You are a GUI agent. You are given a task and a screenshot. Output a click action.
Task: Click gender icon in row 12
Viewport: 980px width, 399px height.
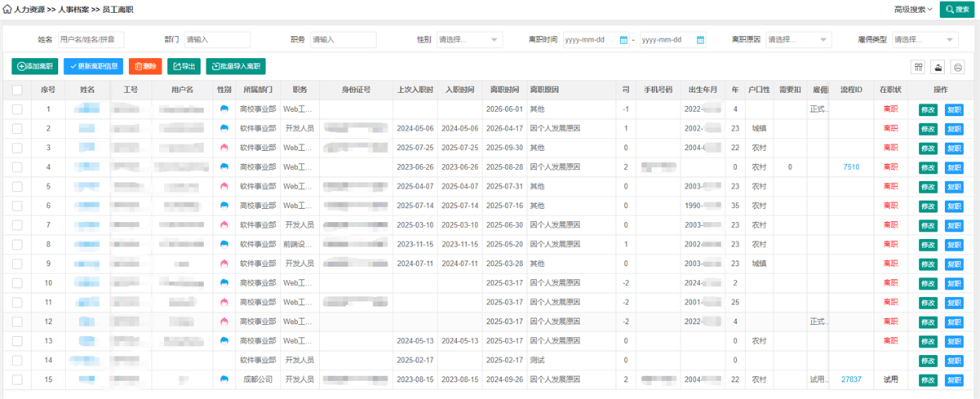coord(223,321)
